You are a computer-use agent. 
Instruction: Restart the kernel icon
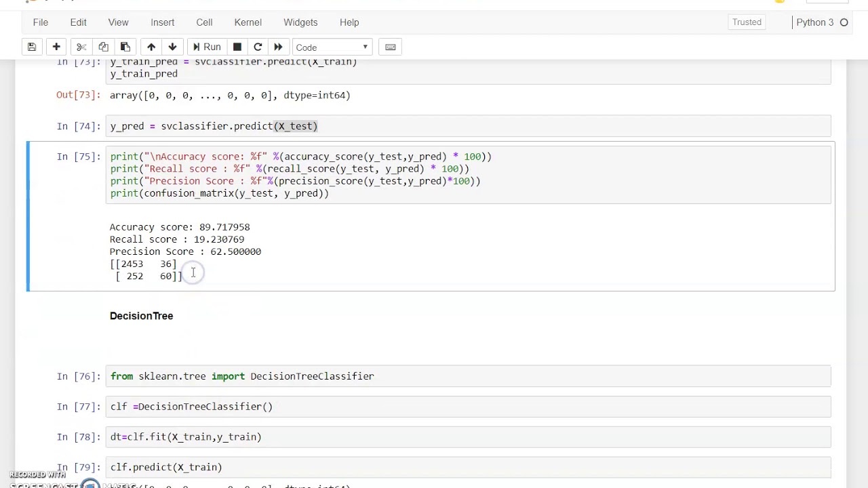click(x=258, y=47)
